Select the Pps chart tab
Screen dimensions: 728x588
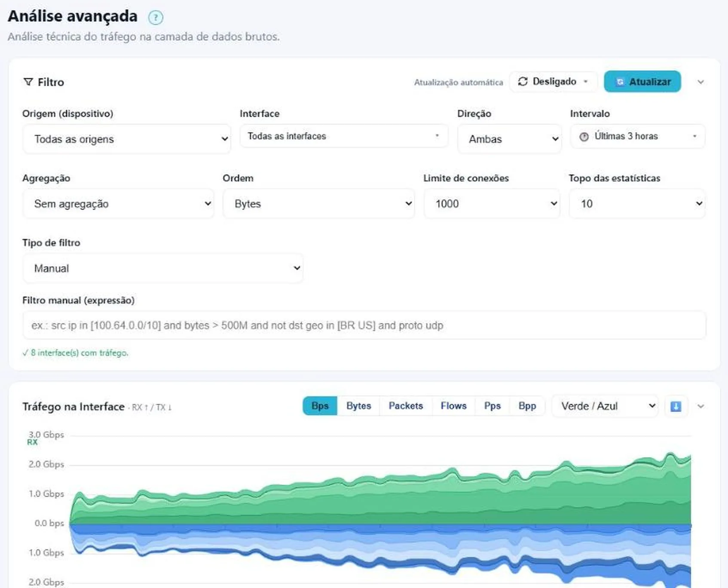492,406
